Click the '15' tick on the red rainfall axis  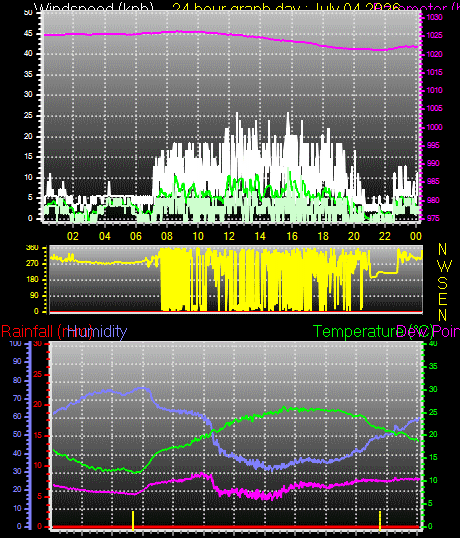click(38, 435)
